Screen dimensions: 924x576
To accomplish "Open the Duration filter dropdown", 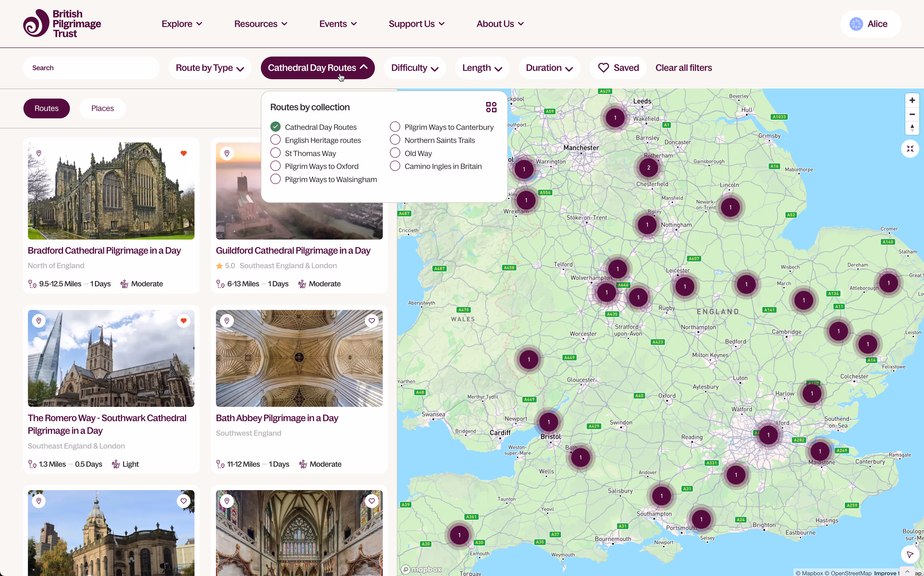I will pyautogui.click(x=549, y=68).
